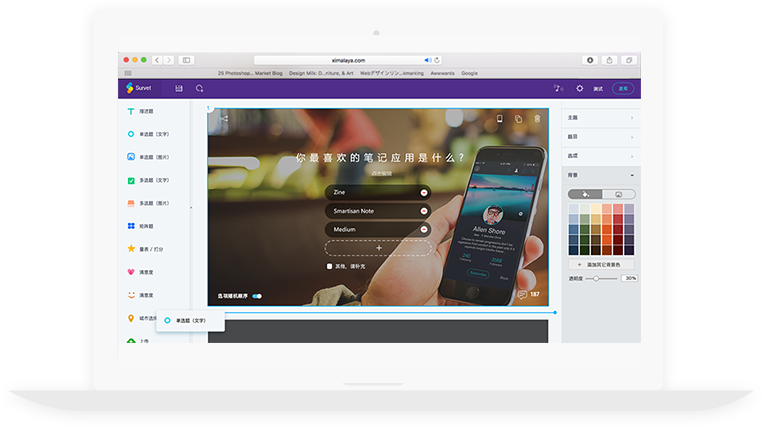Click the mobile preview icon on the question card

pos(499,119)
